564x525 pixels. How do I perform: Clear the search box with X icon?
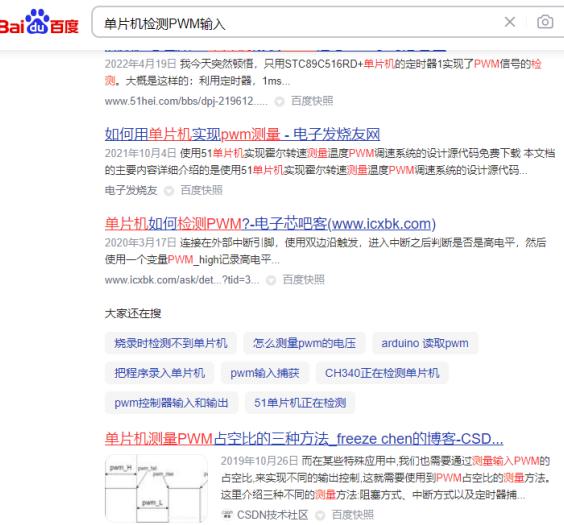pos(510,22)
